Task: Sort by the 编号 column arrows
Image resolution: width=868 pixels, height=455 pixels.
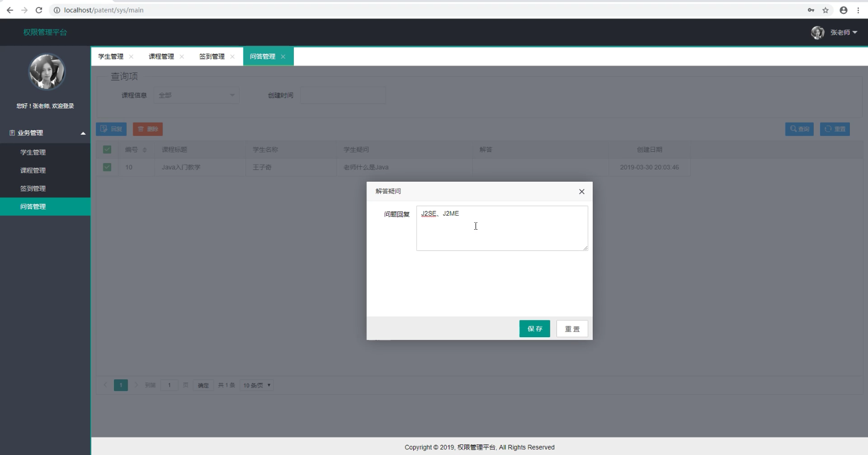Action: pos(145,150)
